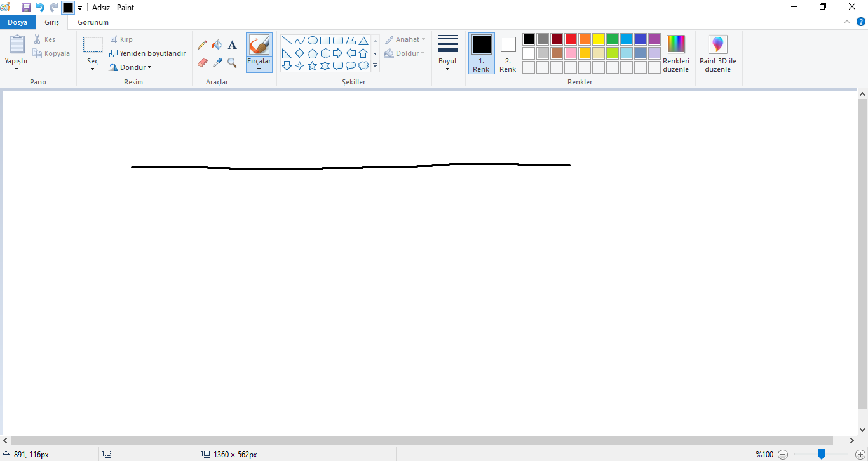Viewport: 868px width, 461px height.
Task: Open the Boyut size dropdown
Action: click(448, 69)
